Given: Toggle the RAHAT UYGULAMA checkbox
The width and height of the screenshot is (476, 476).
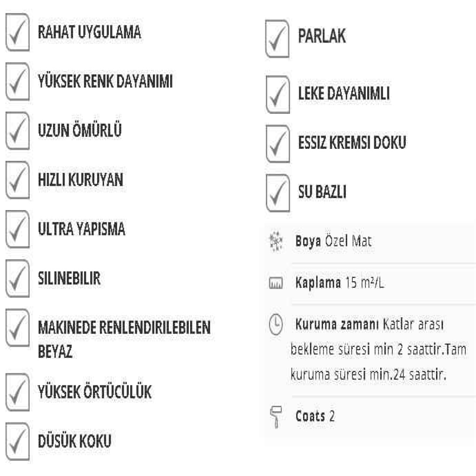Looking at the screenshot, I should coord(18,33).
